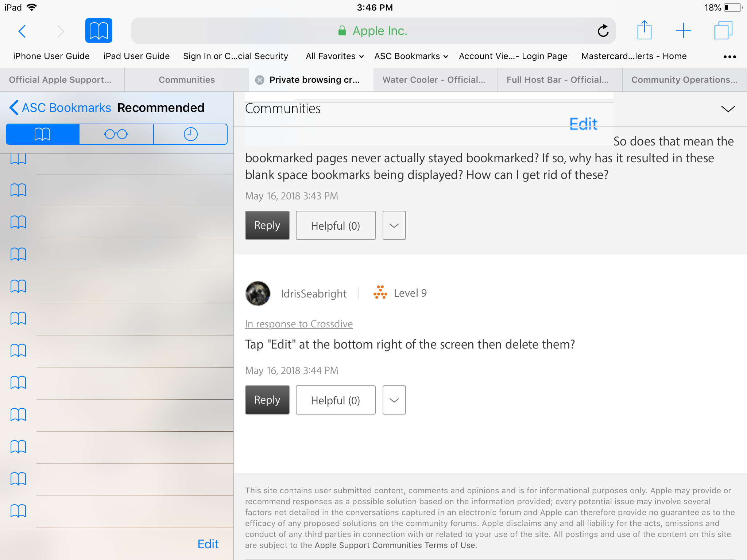Open the In response to Crossdive link
The image size is (747, 560).
click(x=299, y=324)
